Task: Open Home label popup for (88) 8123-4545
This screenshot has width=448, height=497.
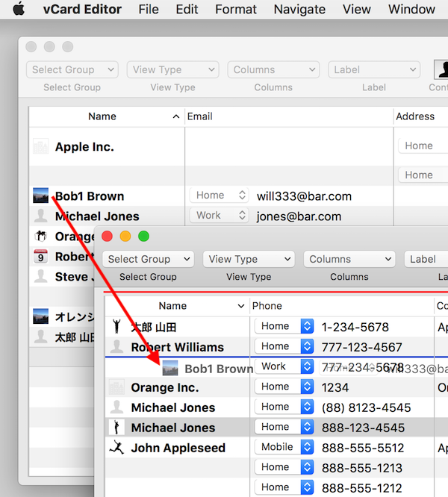Action: click(284, 407)
